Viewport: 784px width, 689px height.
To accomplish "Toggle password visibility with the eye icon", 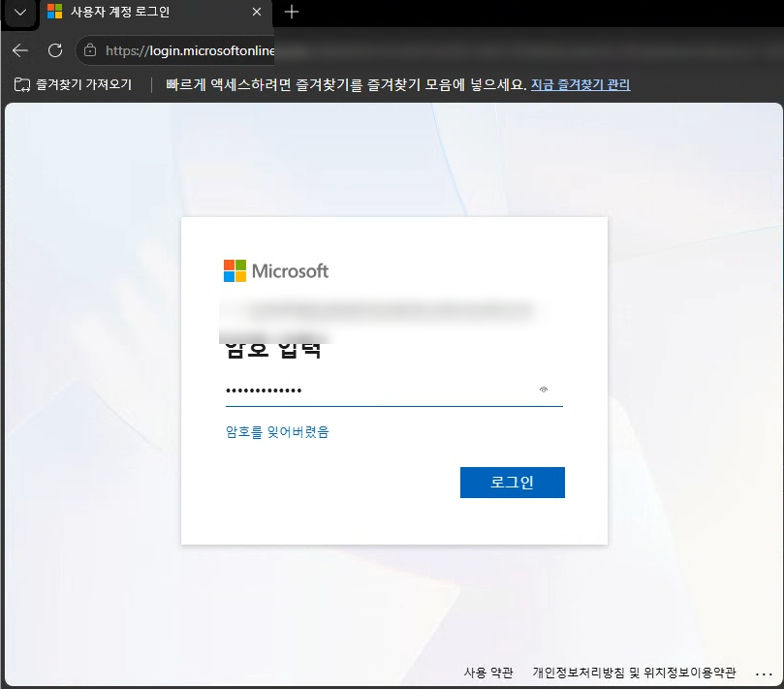I will [544, 390].
